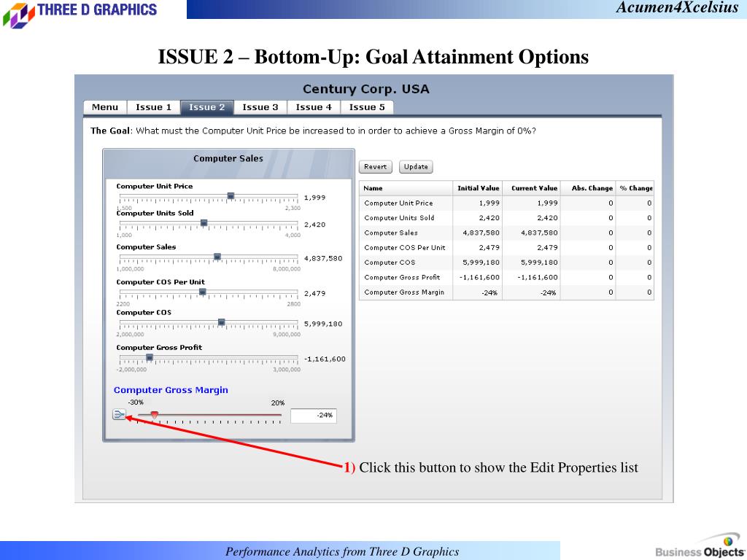
Task: Click the Computer Sales panel title
Action: [x=228, y=158]
